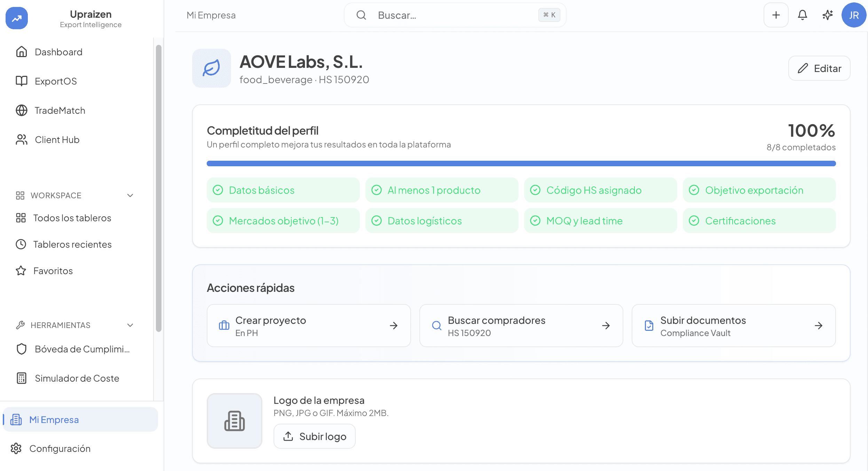Collapse the HERRAMIENTAS section chevron
This screenshot has height=471, width=868.
pyautogui.click(x=130, y=325)
